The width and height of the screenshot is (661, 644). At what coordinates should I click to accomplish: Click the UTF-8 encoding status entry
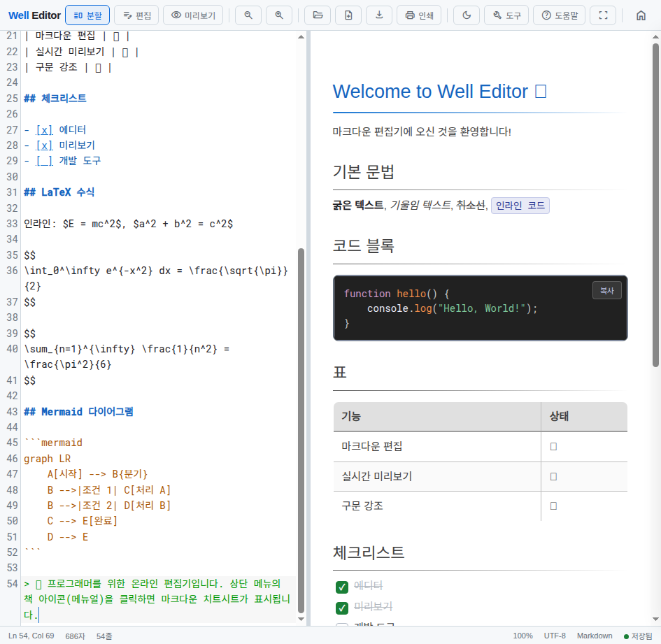pos(555,636)
